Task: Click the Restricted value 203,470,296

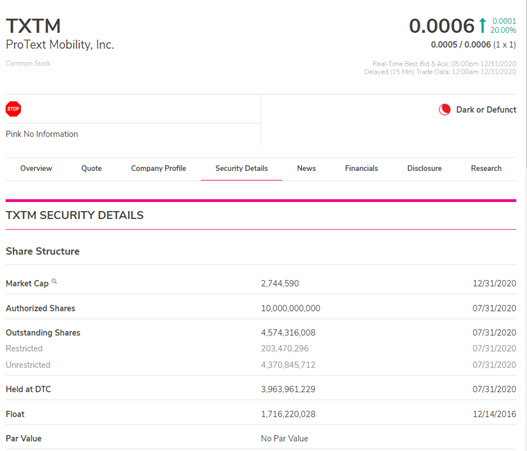Action: (285, 348)
